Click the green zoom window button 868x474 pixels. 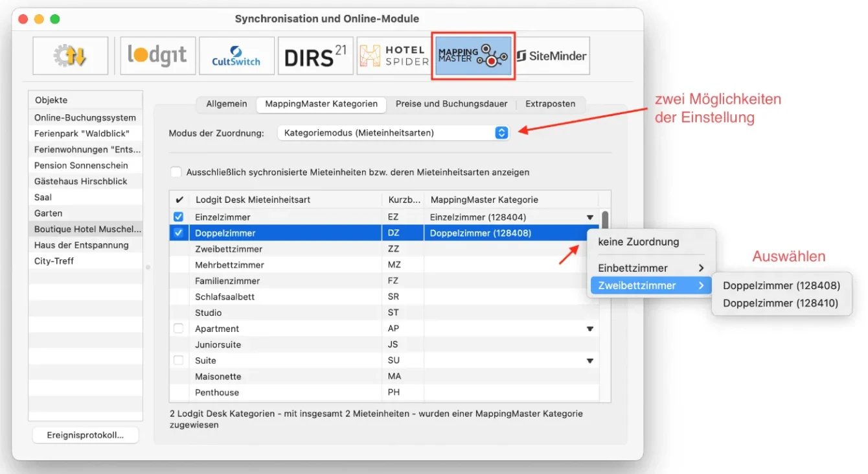coord(55,19)
